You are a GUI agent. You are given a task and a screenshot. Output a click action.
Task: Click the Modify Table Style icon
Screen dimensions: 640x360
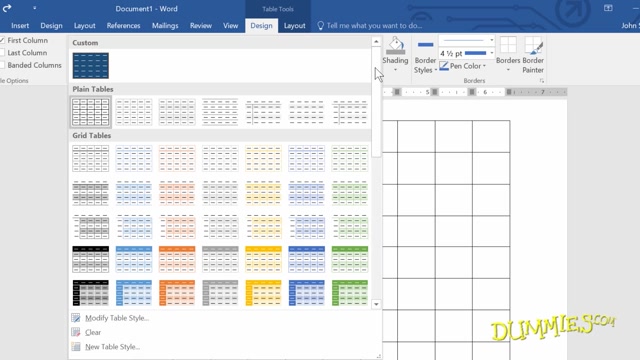[x=76, y=318]
